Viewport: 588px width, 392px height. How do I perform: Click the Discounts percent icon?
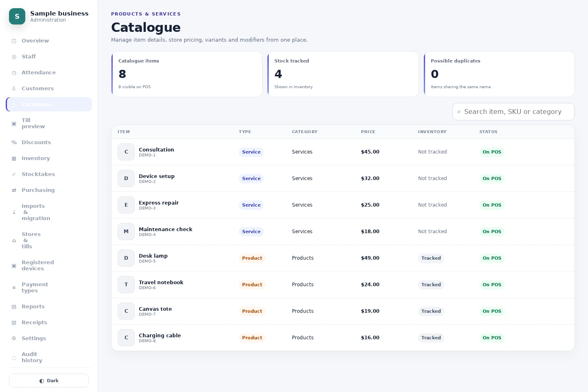[14, 143]
